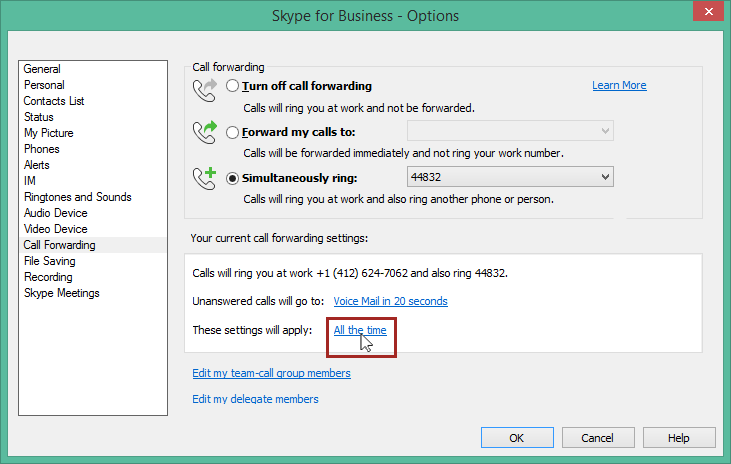Open the General options page
This screenshot has height=464, width=731.
42,69
